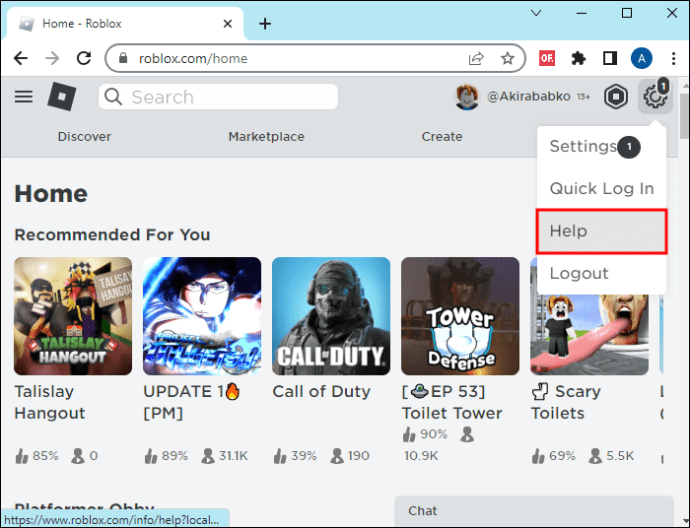Click the browser forward arrow
Image resolution: width=690 pixels, height=528 pixels.
(52, 58)
